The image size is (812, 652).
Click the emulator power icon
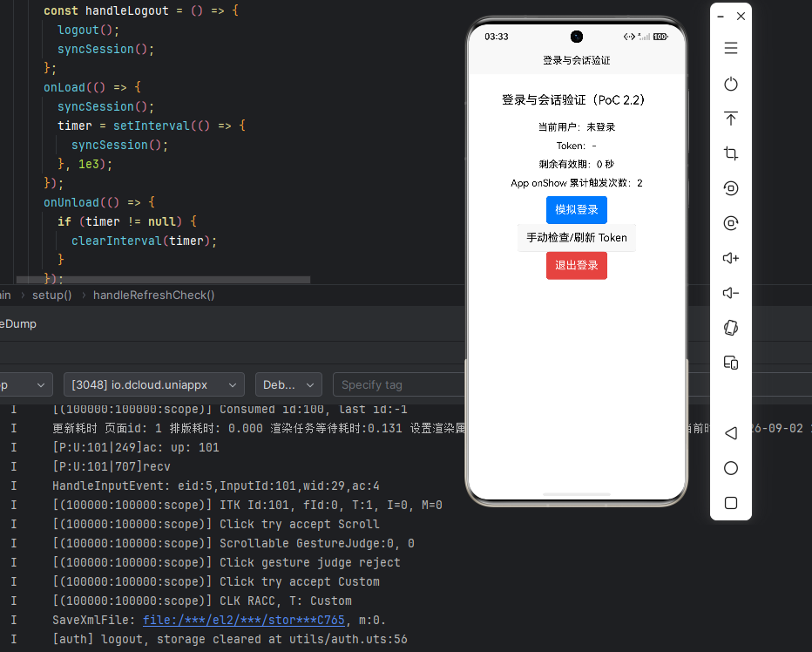coord(731,84)
